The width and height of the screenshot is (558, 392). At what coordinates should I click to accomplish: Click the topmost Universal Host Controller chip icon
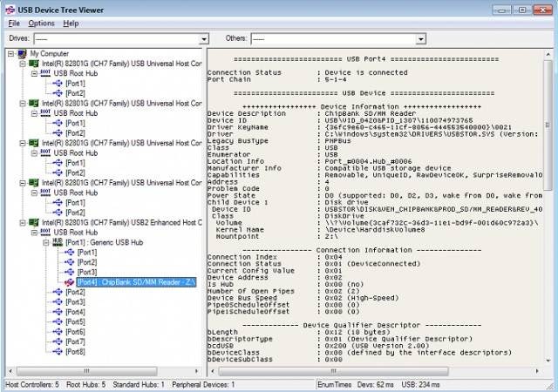pyautogui.click(x=33, y=64)
